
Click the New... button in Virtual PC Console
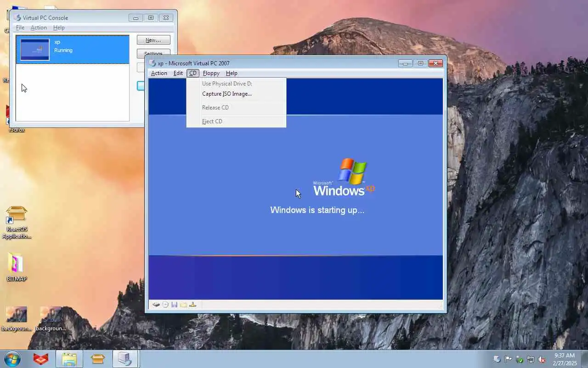point(153,40)
